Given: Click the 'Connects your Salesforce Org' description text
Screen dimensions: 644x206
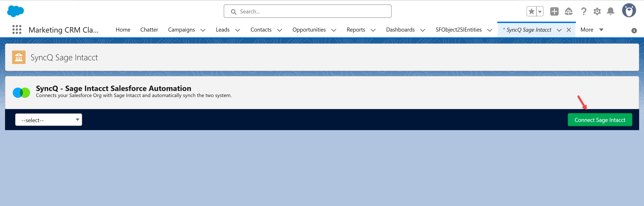Looking at the screenshot, I should (x=134, y=96).
